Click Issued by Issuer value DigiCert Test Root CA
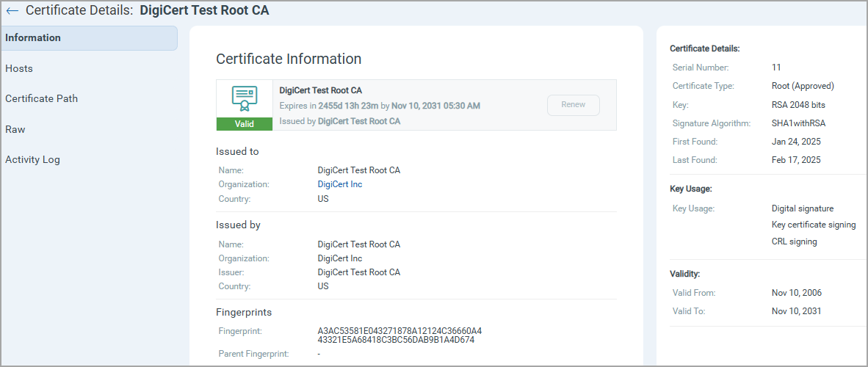Image resolution: width=868 pixels, height=367 pixels. point(358,272)
